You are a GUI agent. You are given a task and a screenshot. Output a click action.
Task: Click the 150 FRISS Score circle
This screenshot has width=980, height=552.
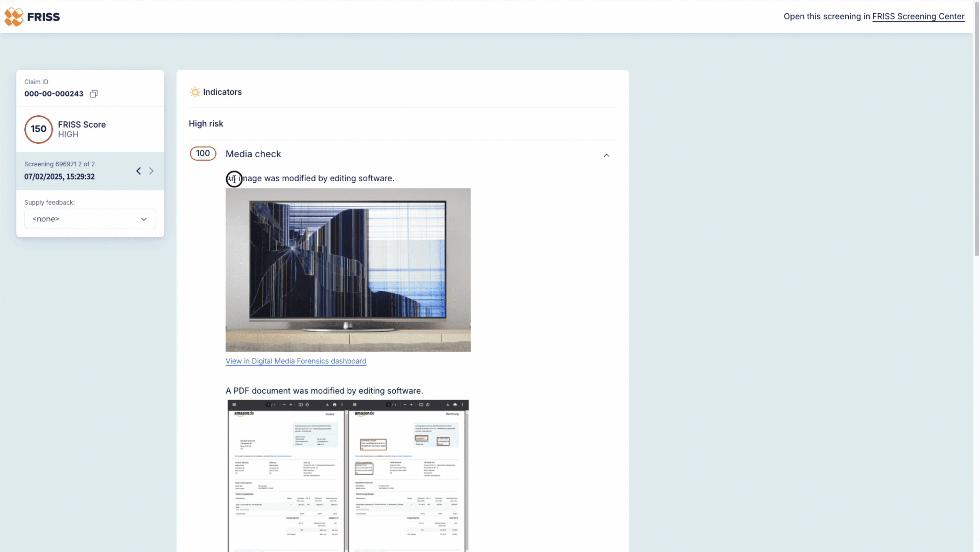[x=38, y=129]
